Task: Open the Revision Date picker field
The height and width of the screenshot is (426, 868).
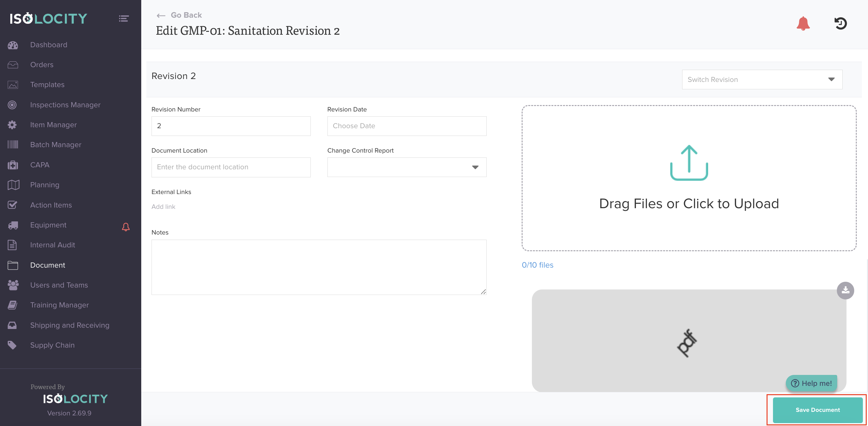Action: click(x=406, y=126)
